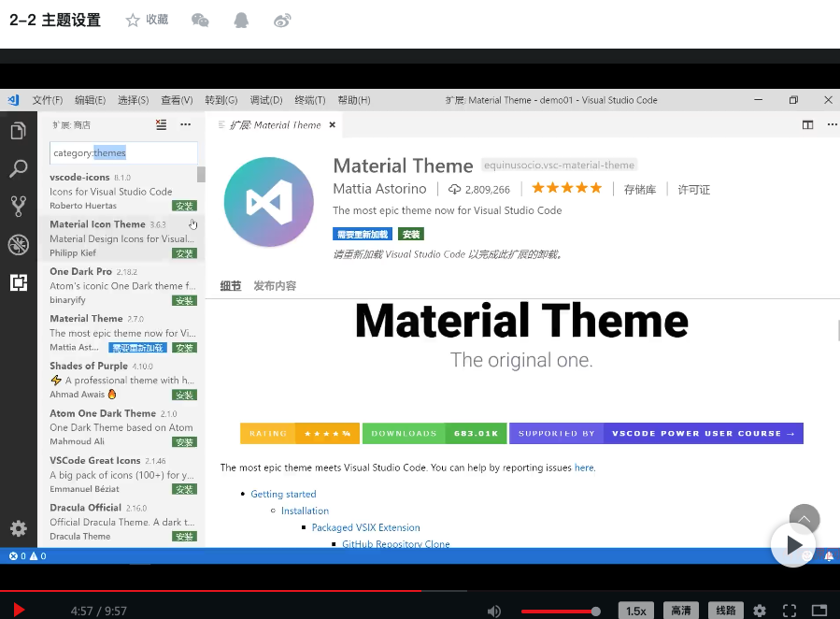This screenshot has height=619, width=840.
Task: Install the One Dark Pro extension
Action: click(184, 301)
